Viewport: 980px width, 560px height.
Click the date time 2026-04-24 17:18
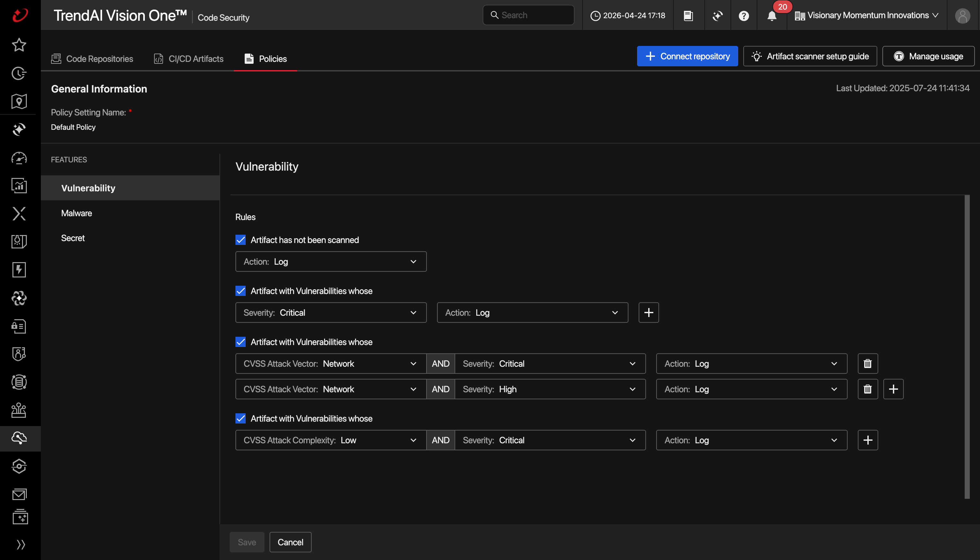[628, 15]
